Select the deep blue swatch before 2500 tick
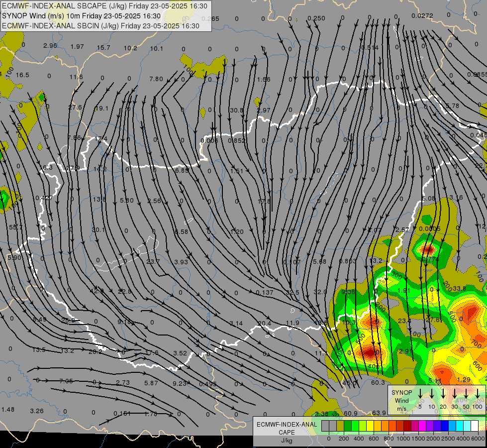 tap(444, 426)
